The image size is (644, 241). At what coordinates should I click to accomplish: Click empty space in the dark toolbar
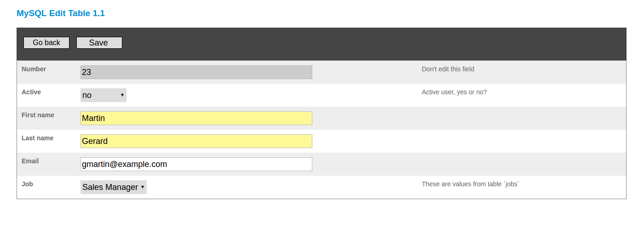tap(368, 44)
